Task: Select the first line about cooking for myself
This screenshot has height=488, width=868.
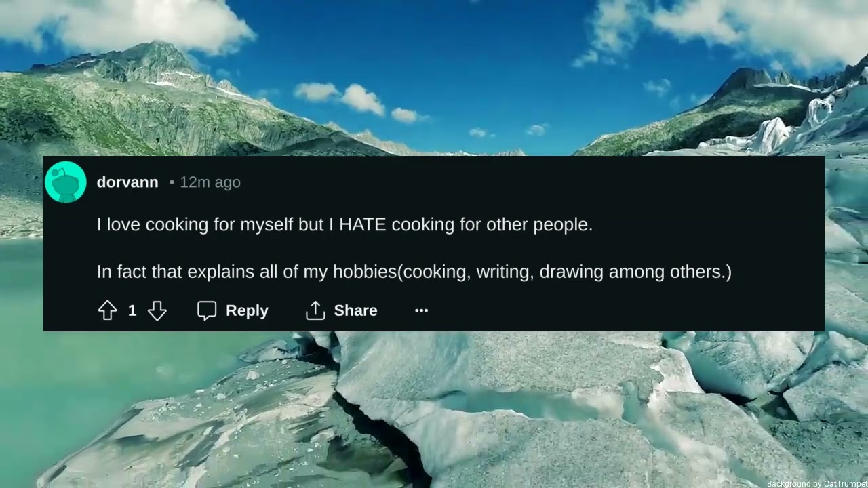Action: click(344, 225)
